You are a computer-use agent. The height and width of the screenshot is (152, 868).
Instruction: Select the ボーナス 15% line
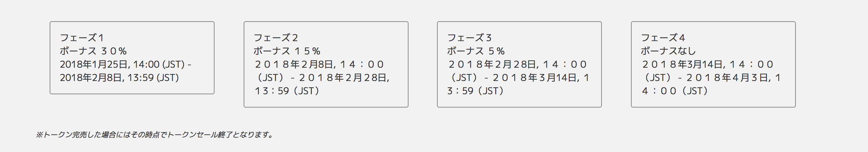click(287, 51)
